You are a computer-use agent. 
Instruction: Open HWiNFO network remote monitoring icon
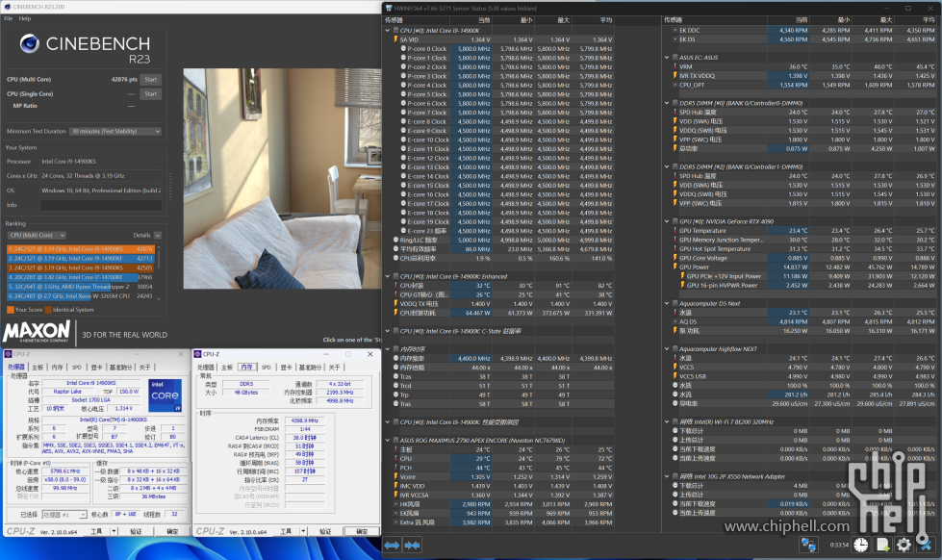point(808,545)
